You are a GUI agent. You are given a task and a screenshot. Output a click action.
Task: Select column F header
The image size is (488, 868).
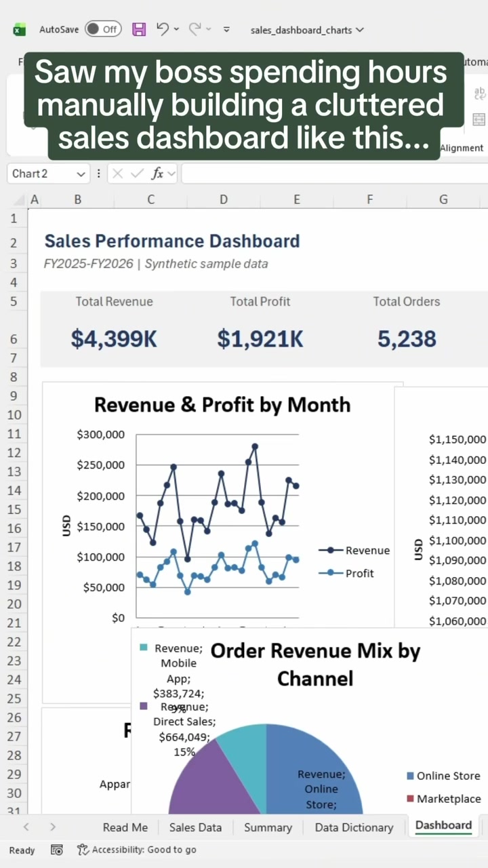coord(370,199)
